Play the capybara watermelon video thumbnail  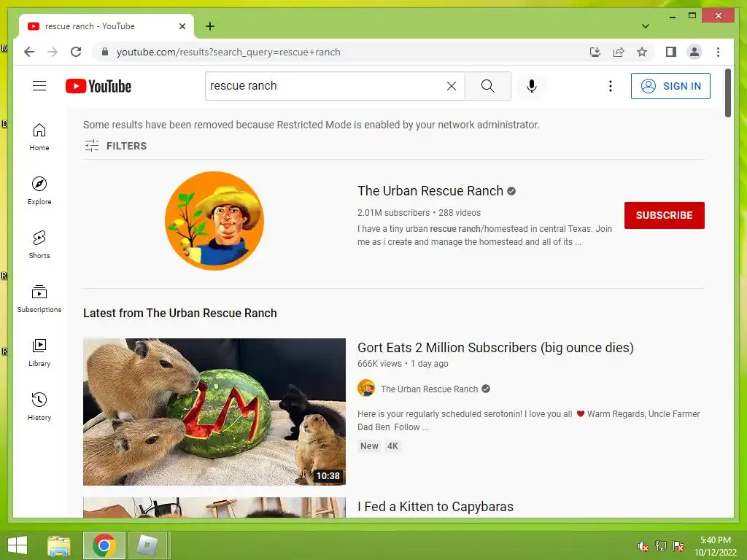pos(214,412)
